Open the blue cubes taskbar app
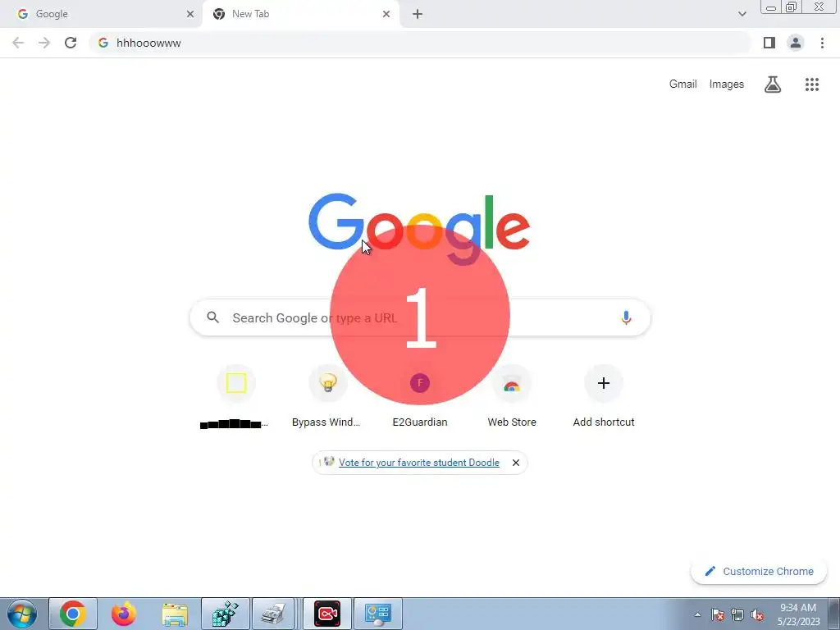Image resolution: width=840 pixels, height=630 pixels. tap(226, 614)
